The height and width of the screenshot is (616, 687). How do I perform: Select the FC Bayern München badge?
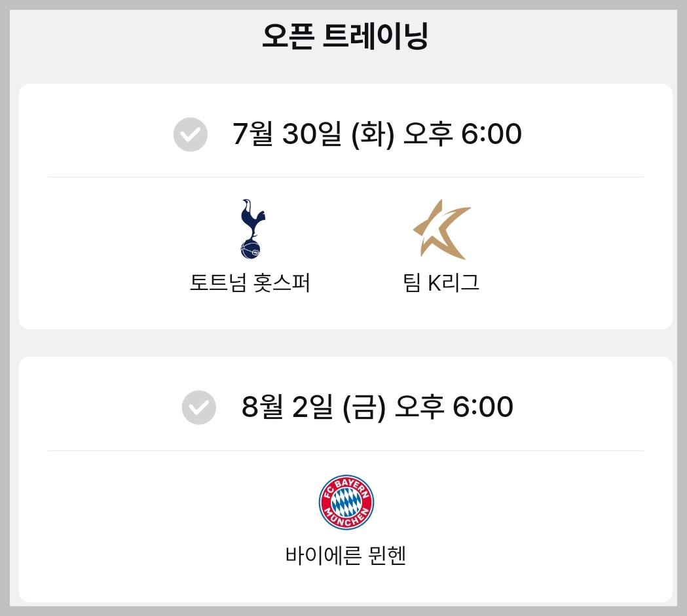(x=346, y=501)
